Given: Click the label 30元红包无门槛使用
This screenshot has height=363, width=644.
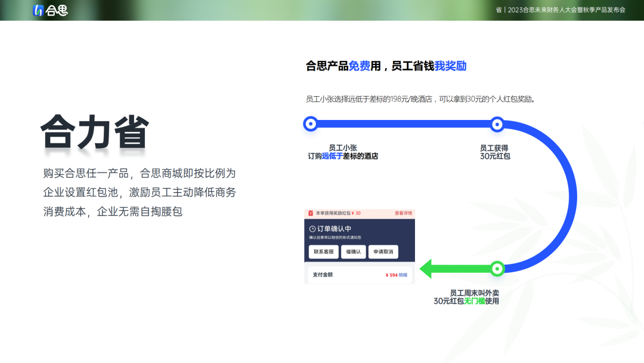Looking at the screenshot, I should click(466, 302).
